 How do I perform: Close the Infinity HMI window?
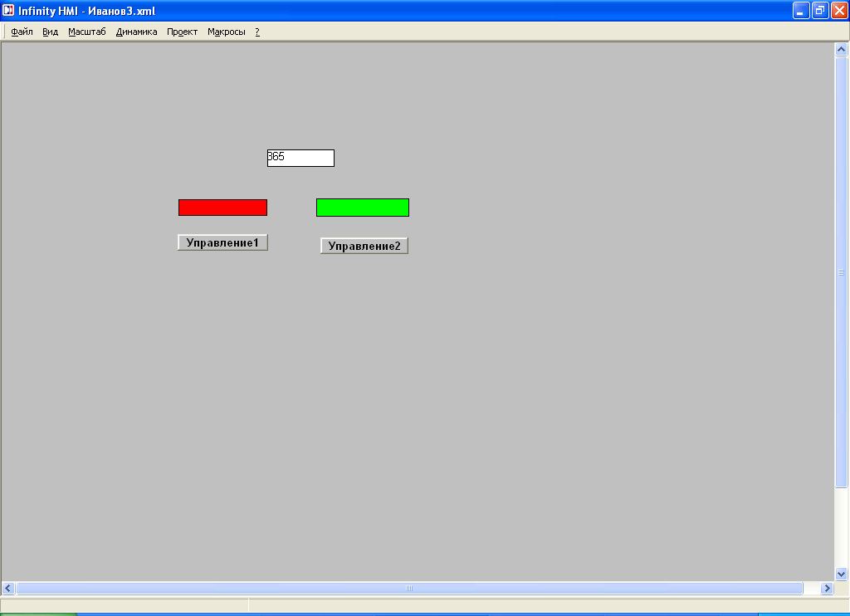(x=839, y=10)
